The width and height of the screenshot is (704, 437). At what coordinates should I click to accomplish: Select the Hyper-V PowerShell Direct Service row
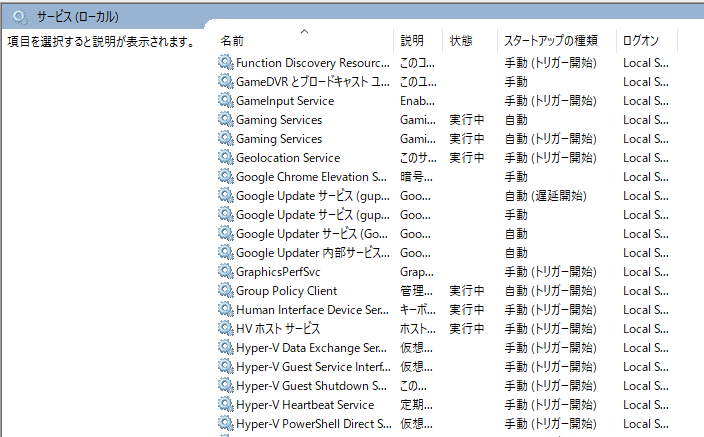(x=447, y=423)
